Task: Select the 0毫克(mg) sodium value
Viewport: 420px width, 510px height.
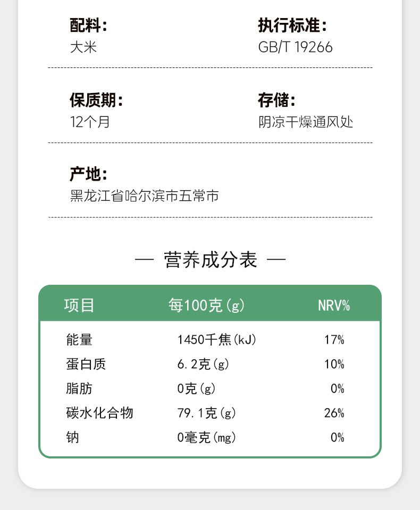Action: coord(206,437)
